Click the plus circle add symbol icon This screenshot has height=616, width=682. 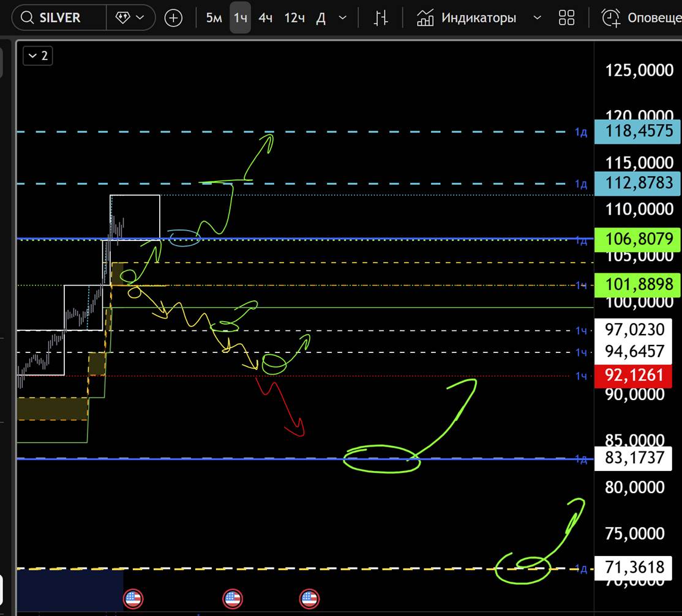174,18
